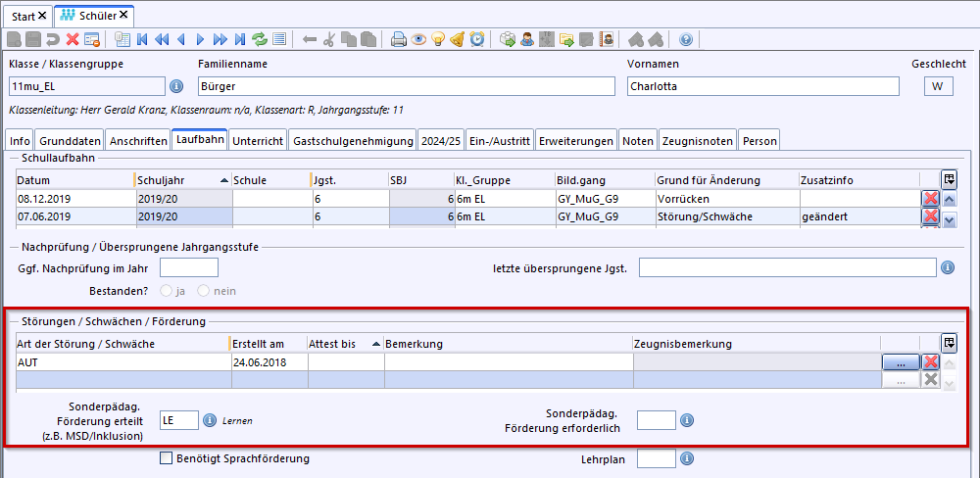
Task: Click the lightbulb toolbar icon
Action: [x=438, y=39]
